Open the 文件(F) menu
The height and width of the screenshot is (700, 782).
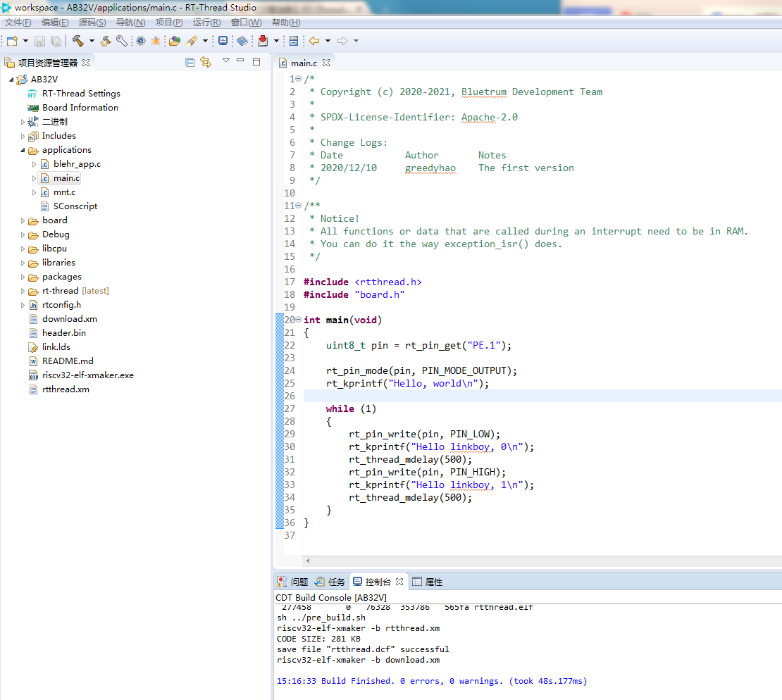[x=18, y=23]
